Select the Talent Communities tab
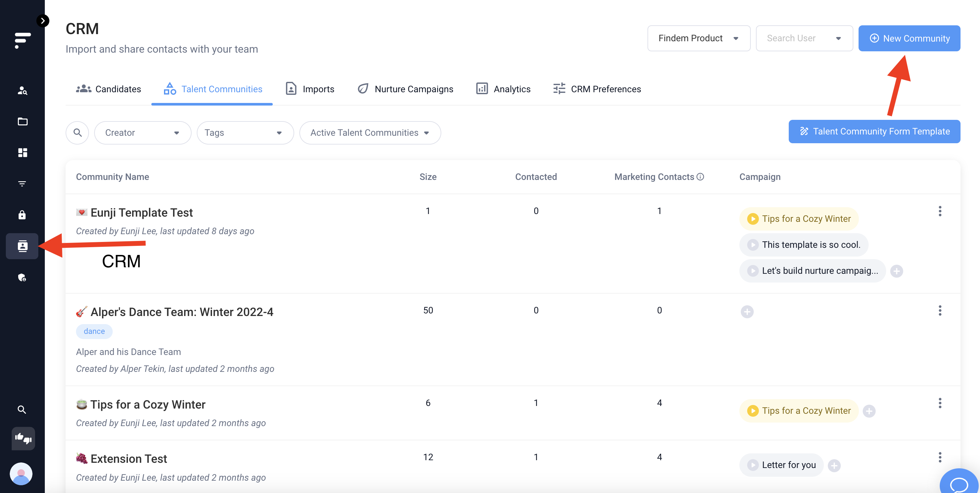 [x=212, y=89]
